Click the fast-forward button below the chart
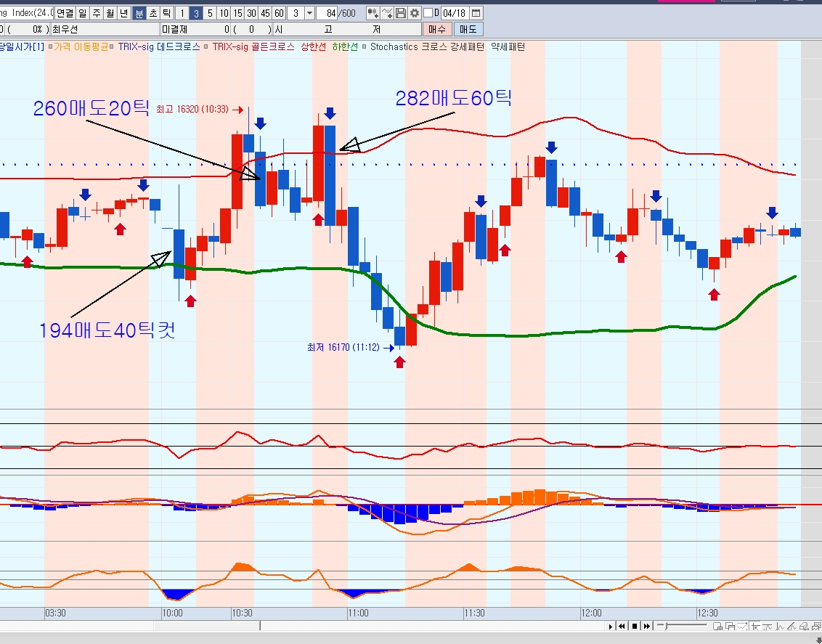The image size is (822, 644). [x=646, y=626]
